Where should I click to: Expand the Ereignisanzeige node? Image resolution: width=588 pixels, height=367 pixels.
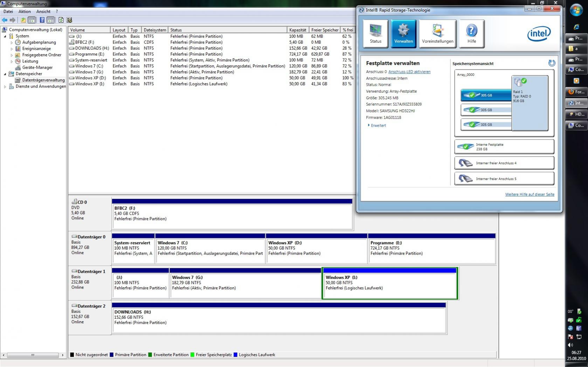click(x=12, y=49)
